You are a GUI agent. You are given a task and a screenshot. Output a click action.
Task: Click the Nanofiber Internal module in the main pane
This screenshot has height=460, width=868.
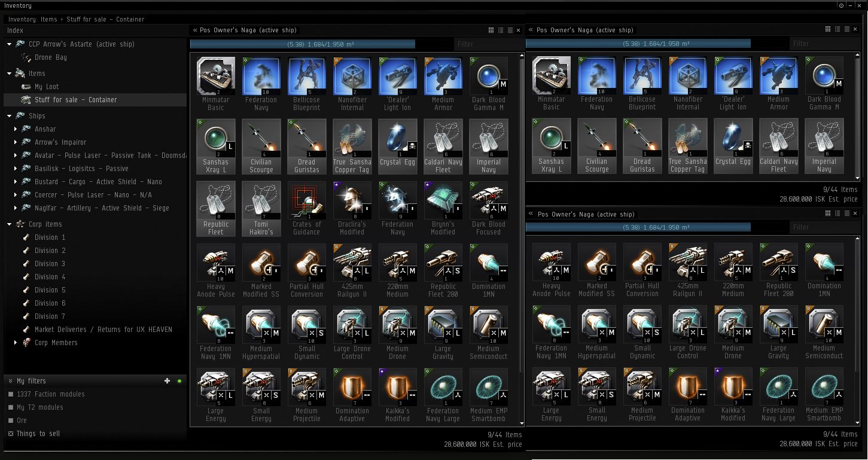[352, 84]
